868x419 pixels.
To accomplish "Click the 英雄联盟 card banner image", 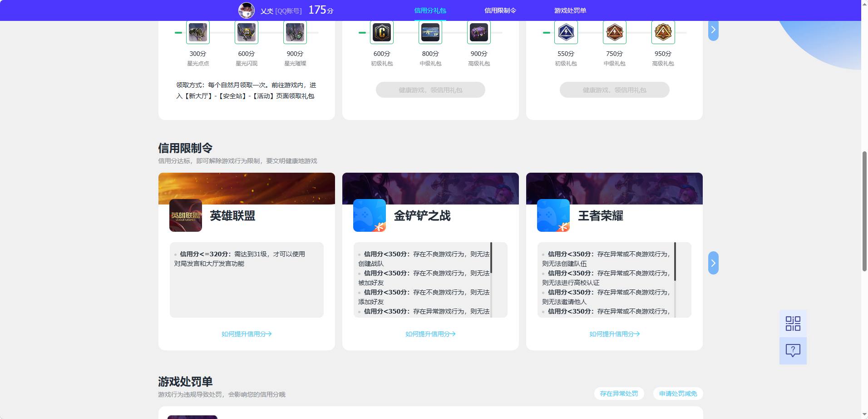I will click(247, 189).
